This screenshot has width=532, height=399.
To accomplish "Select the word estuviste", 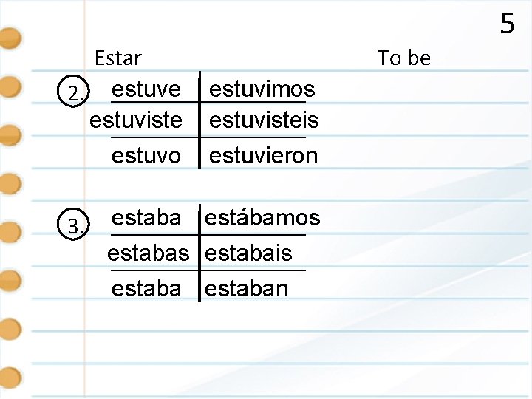I will click(136, 120).
